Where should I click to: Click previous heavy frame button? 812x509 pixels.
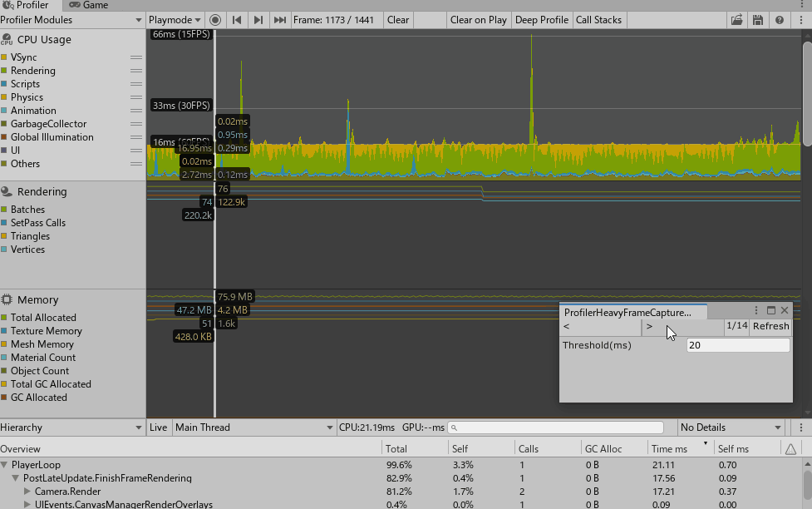click(601, 327)
